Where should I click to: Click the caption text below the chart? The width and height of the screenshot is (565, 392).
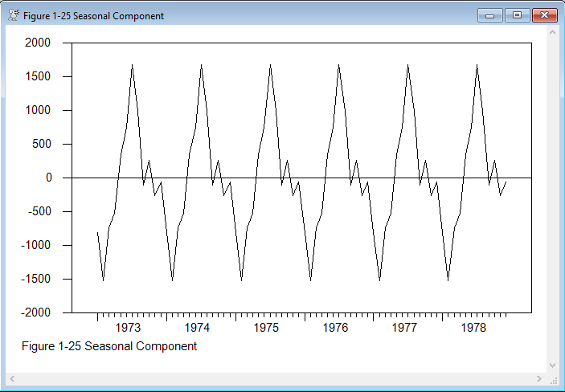click(109, 346)
